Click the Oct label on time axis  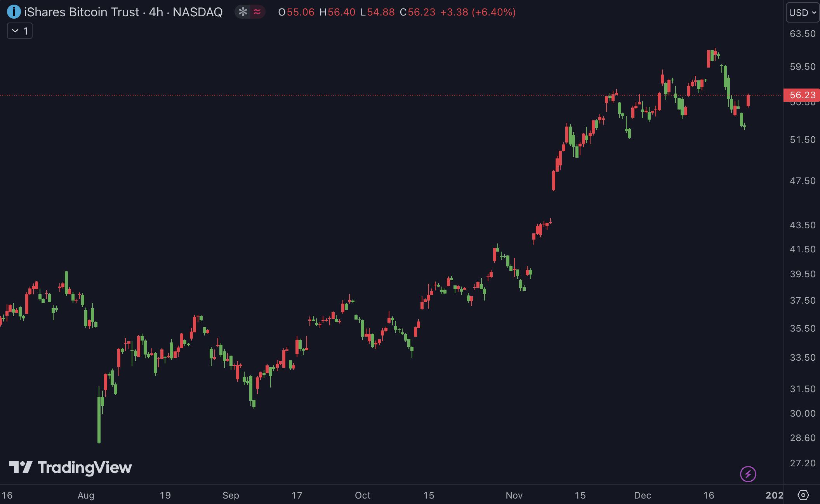[363, 495]
